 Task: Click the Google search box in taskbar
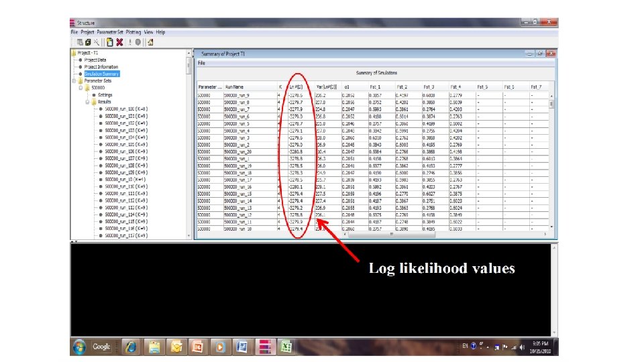pyautogui.click(x=101, y=347)
